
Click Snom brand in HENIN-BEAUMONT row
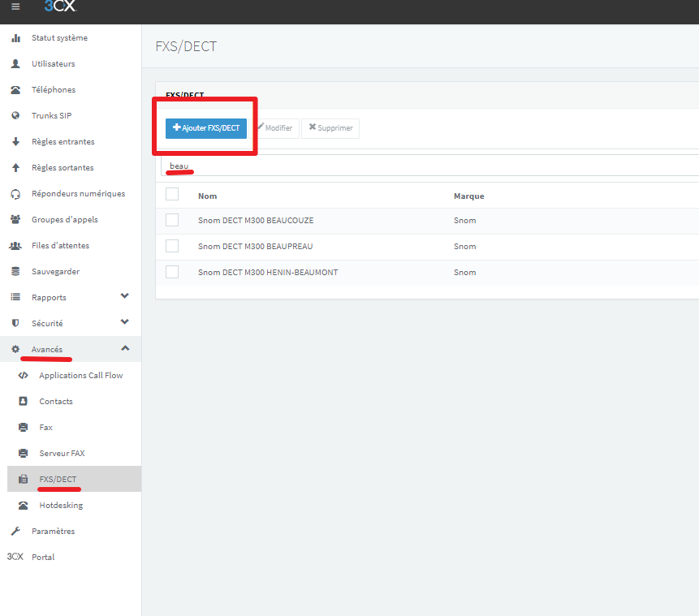point(465,273)
